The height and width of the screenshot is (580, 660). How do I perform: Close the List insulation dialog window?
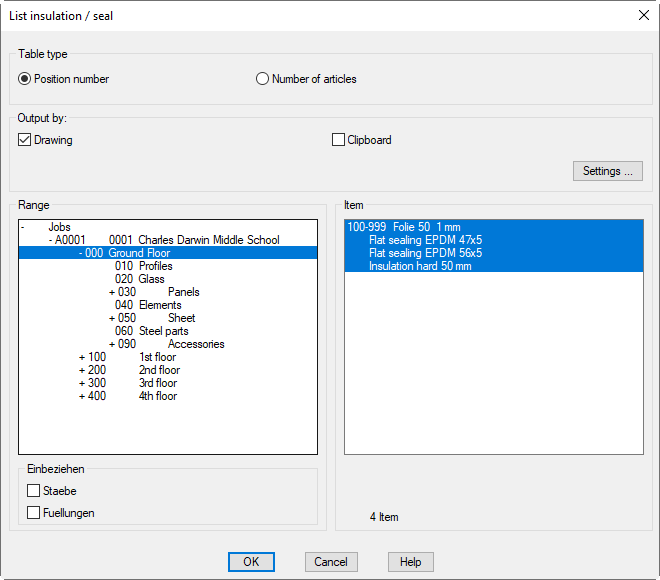coord(642,14)
